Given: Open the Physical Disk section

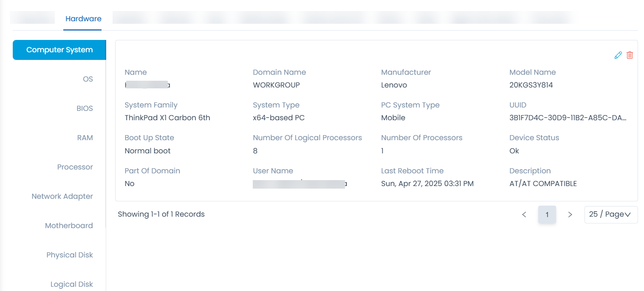Looking at the screenshot, I should coord(70,255).
